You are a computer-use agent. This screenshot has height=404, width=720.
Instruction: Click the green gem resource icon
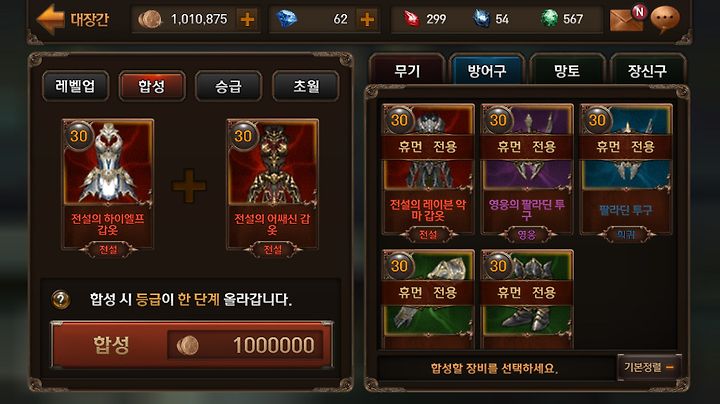[549, 19]
